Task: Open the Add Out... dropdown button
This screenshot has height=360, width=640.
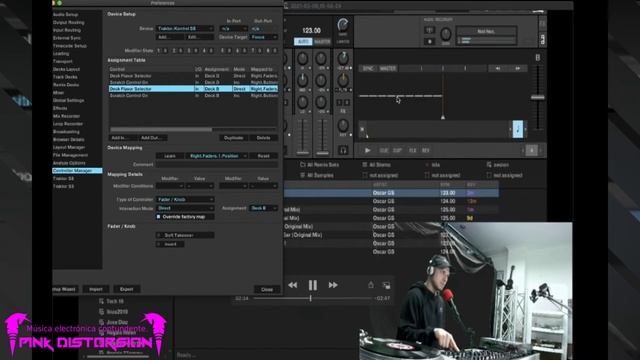Action: tap(152, 138)
